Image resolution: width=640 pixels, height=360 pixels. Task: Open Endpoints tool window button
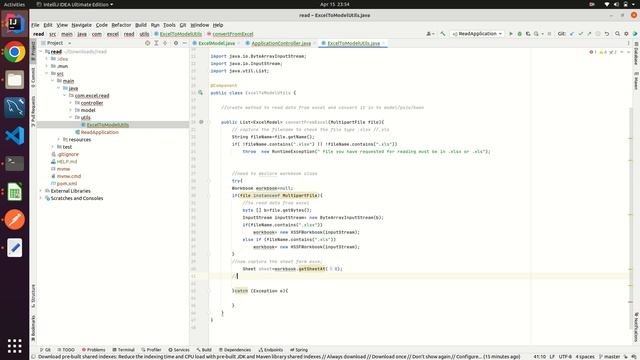[x=271, y=350]
